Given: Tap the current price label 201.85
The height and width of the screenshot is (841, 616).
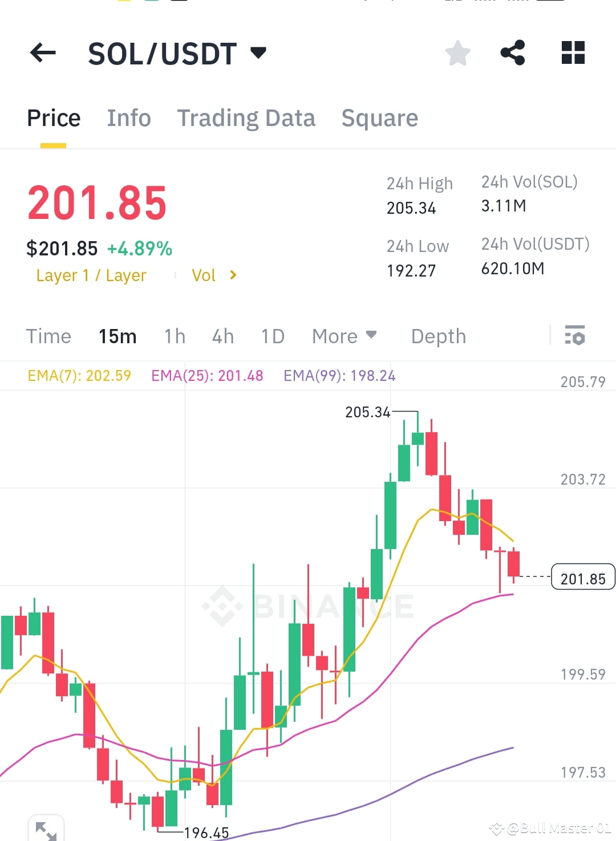Looking at the screenshot, I should (x=582, y=578).
